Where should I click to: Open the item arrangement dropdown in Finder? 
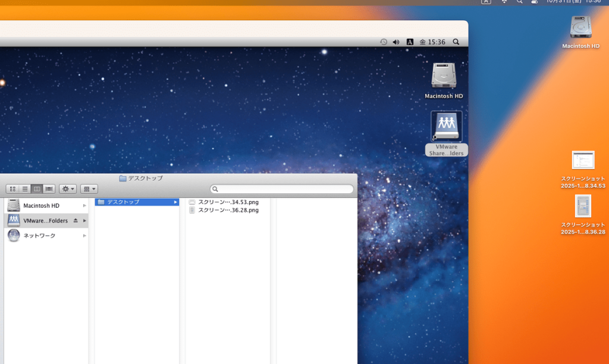(x=89, y=189)
